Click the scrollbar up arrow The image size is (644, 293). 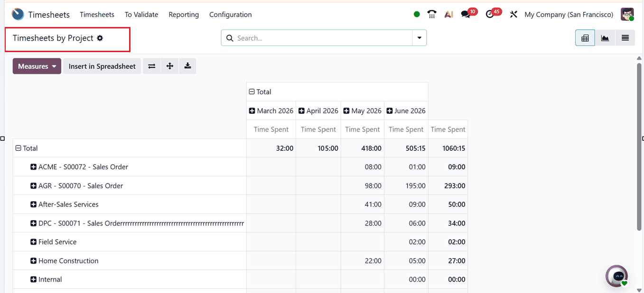[x=639, y=58]
